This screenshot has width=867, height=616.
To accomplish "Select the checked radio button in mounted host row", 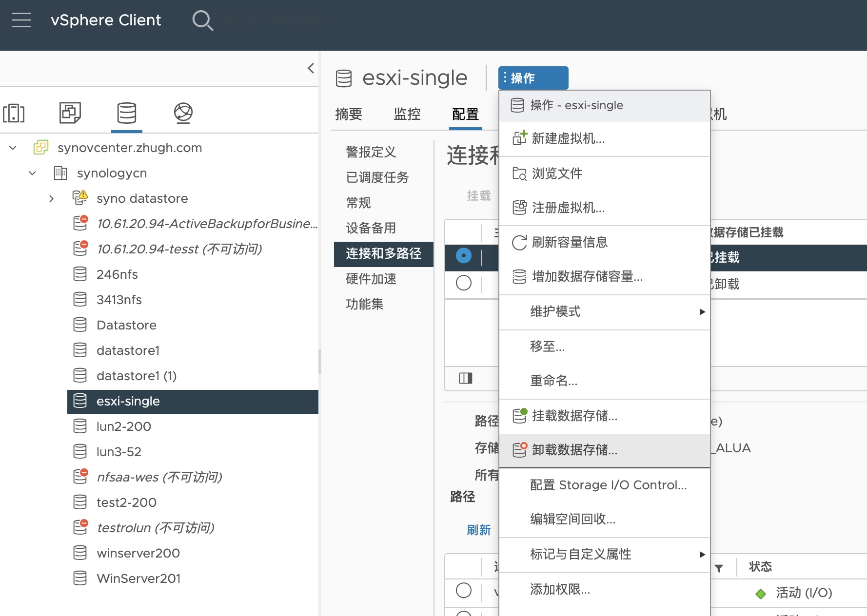I will (x=464, y=255).
